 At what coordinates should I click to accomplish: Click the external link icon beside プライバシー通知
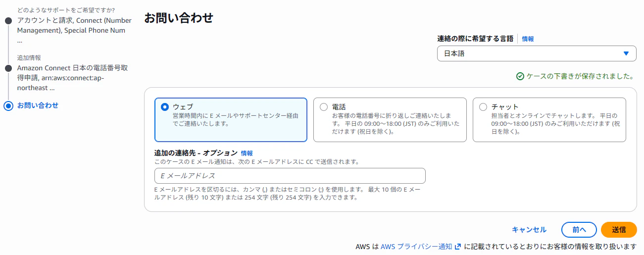pos(458,247)
